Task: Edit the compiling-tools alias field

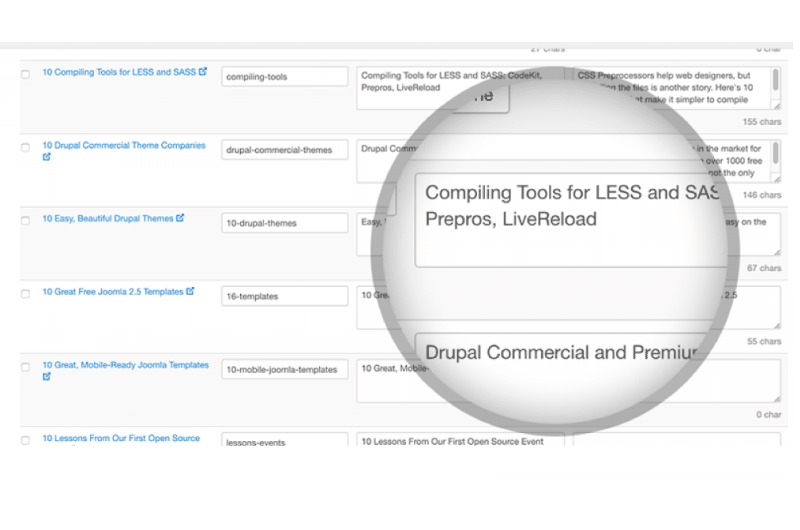Action: tap(285, 77)
